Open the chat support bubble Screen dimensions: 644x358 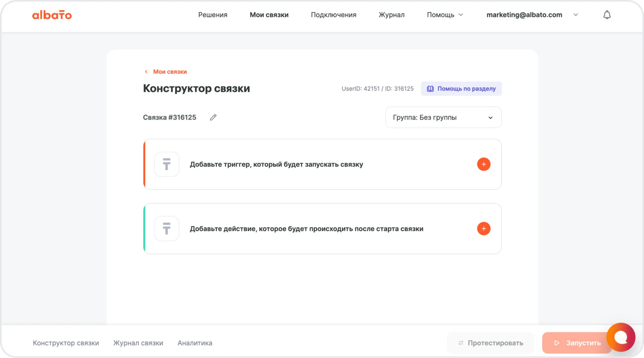621,337
